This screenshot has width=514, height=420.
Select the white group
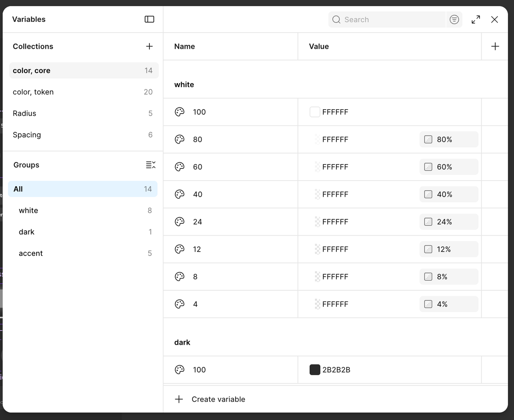(x=83, y=210)
